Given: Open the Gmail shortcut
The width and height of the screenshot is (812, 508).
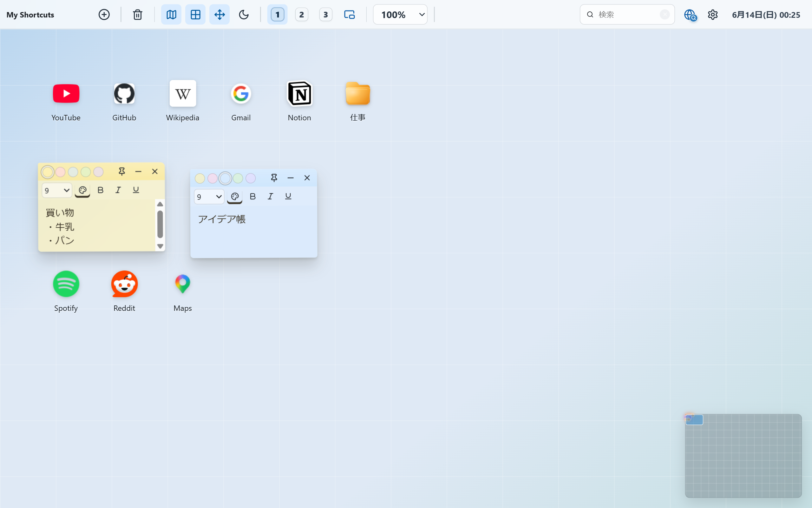Looking at the screenshot, I should (241, 93).
